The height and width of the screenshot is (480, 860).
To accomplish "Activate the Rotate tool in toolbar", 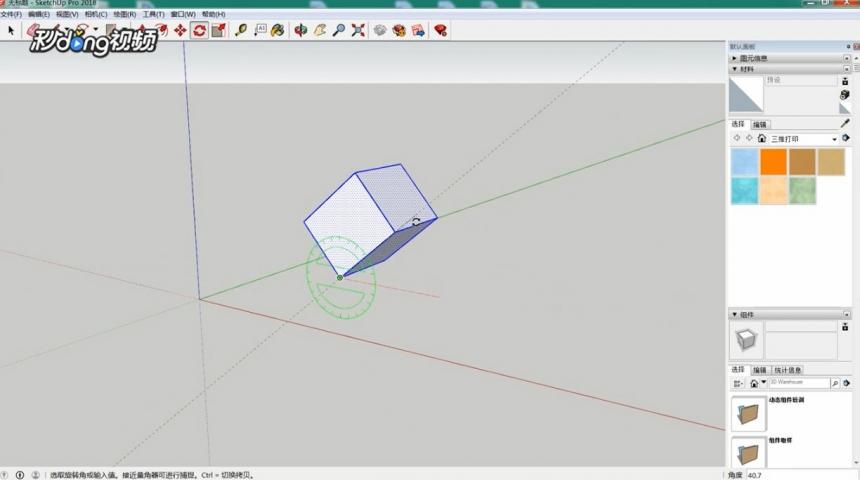I will pos(199,31).
